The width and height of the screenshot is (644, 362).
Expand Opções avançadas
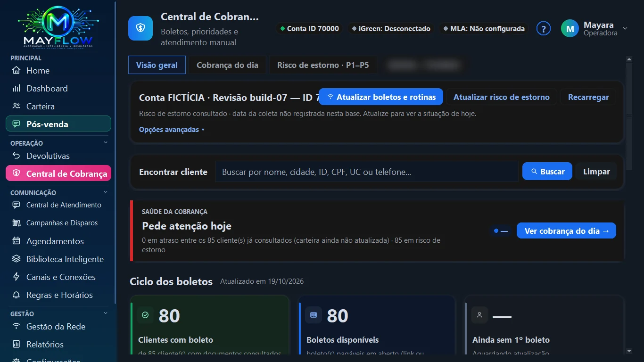(x=172, y=130)
